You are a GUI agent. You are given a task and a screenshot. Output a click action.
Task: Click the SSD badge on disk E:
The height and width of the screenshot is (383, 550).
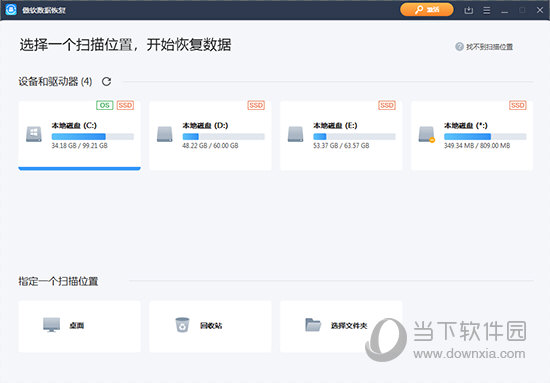click(387, 105)
